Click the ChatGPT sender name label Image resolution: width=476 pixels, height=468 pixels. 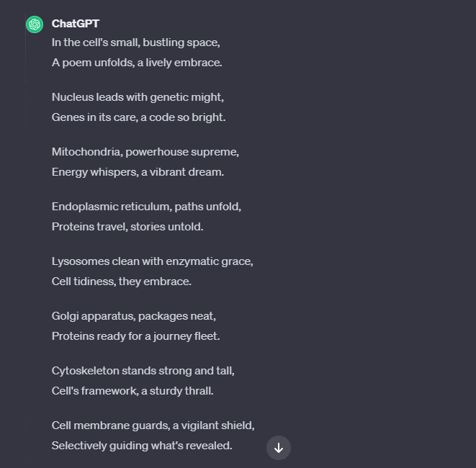pyautogui.click(x=76, y=24)
